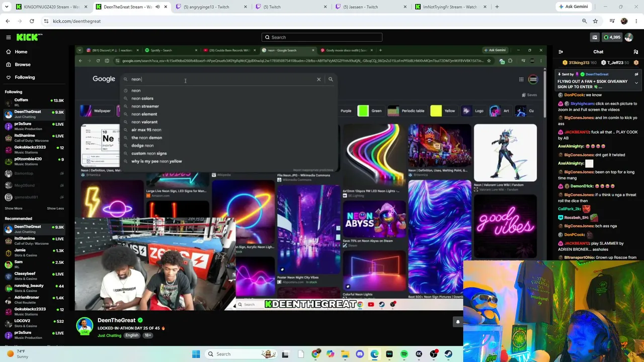Open the 4,395 Kicks balance
Image resolution: width=644 pixels, height=362 pixels.
point(612,37)
